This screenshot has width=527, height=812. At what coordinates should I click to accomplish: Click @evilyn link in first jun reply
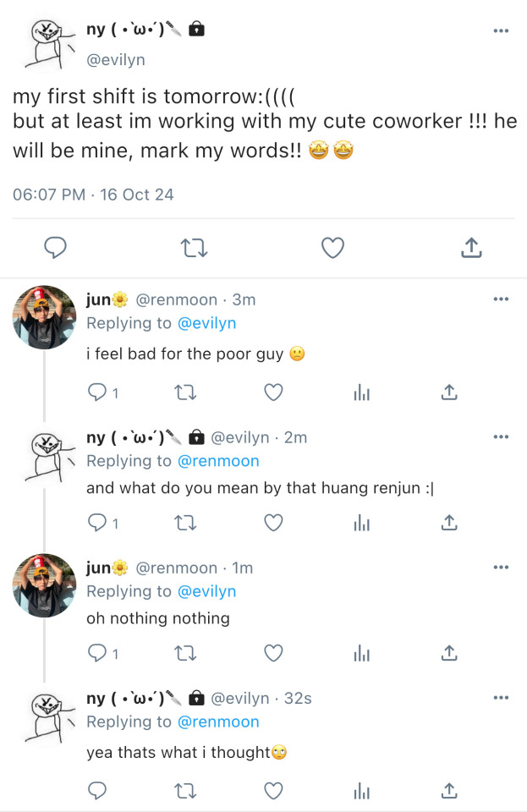point(206,323)
